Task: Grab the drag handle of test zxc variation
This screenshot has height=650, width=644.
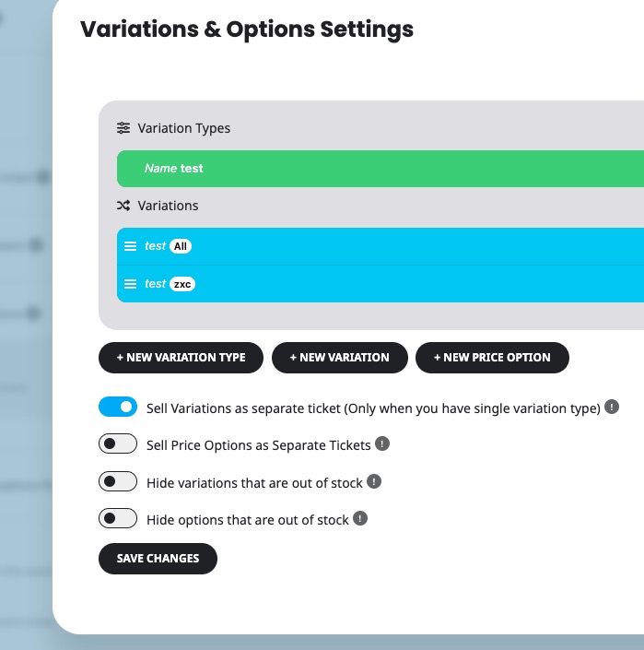Action: [131, 284]
